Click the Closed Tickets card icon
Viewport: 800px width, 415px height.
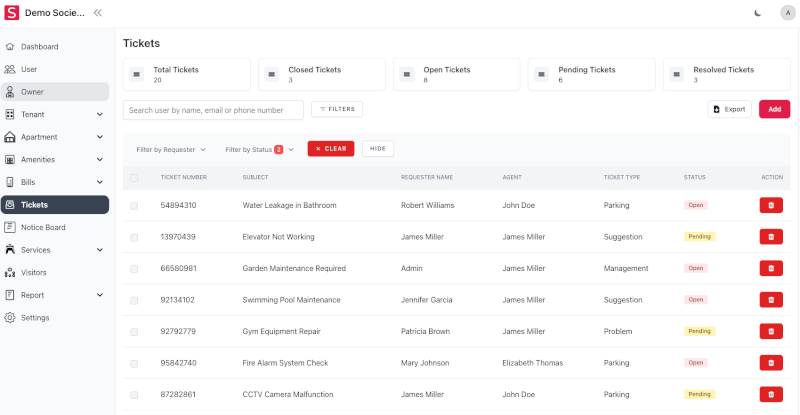click(271, 75)
